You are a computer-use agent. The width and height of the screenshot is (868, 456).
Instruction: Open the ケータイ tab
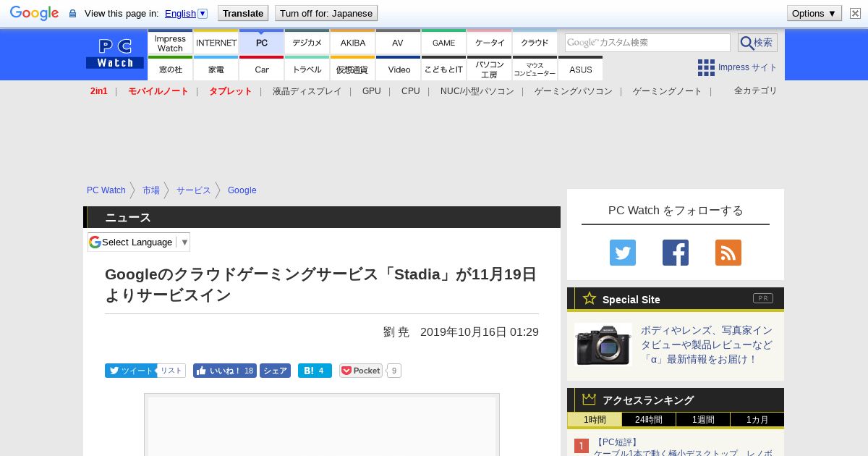[x=490, y=43]
